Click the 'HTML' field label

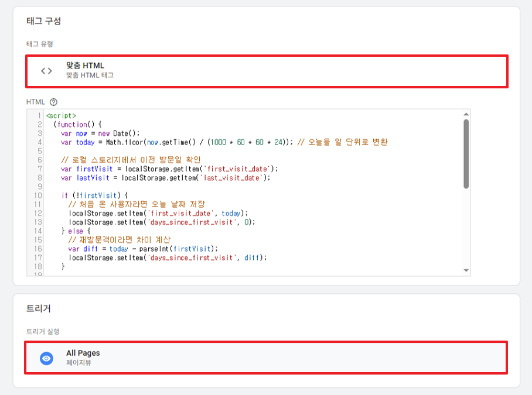35,102
